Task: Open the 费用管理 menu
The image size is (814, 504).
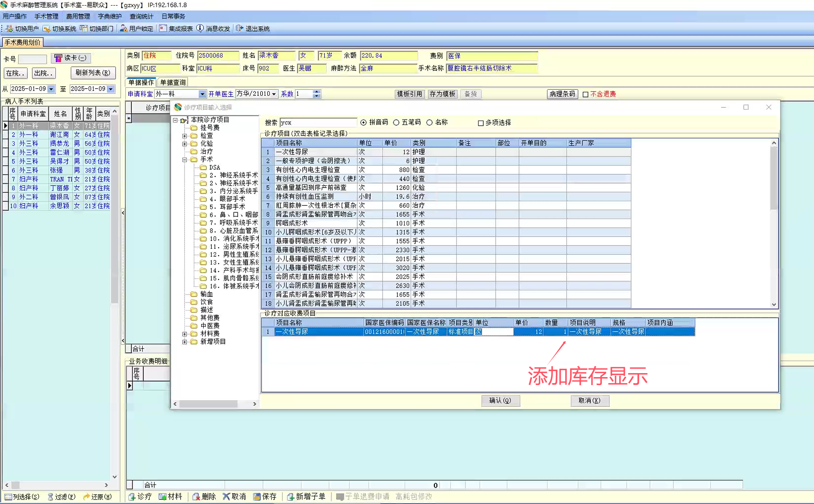Action: coord(78,16)
